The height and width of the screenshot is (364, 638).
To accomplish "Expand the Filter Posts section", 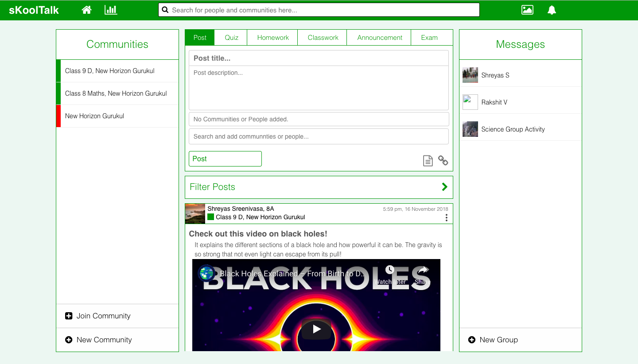I will coord(444,187).
